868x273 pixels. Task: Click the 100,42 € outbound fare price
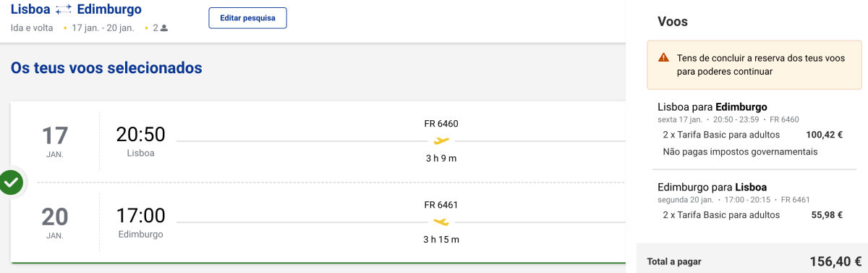point(824,134)
